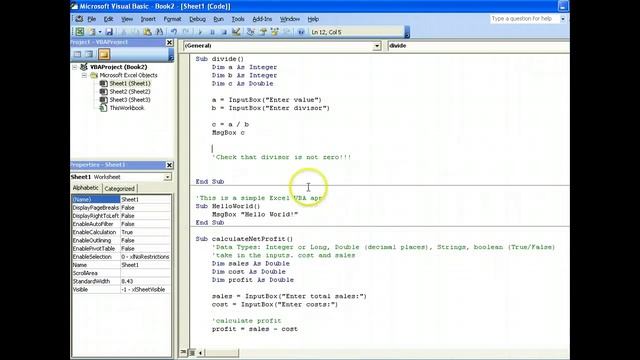Click the ScrollArea property value field

tap(145, 273)
